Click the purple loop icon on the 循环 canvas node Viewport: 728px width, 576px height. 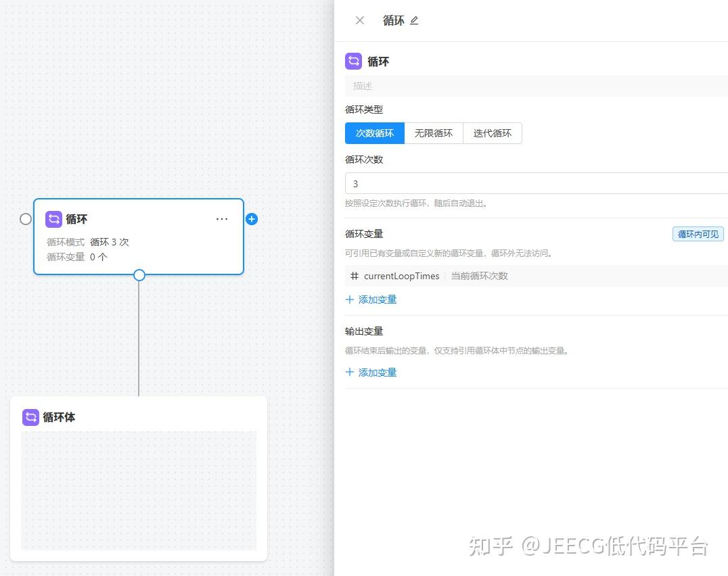[54, 219]
